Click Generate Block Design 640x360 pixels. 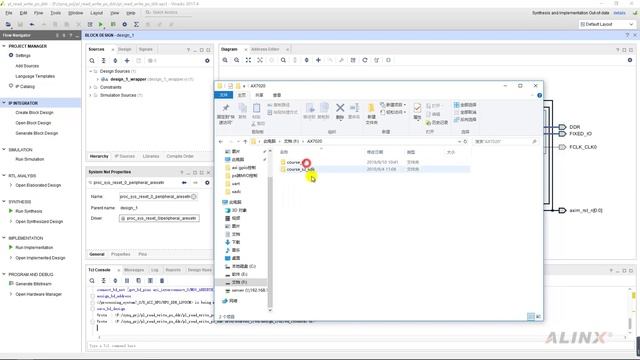coord(37,133)
